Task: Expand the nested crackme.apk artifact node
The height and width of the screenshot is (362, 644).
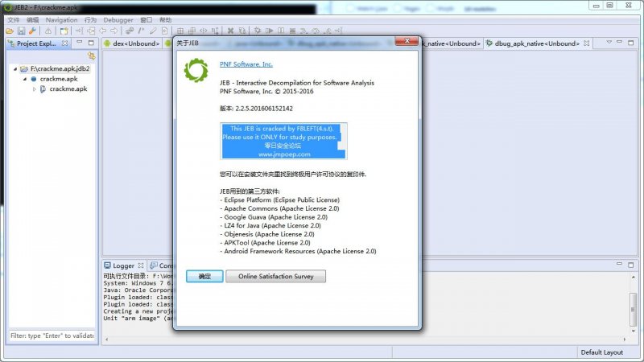Action: point(35,89)
